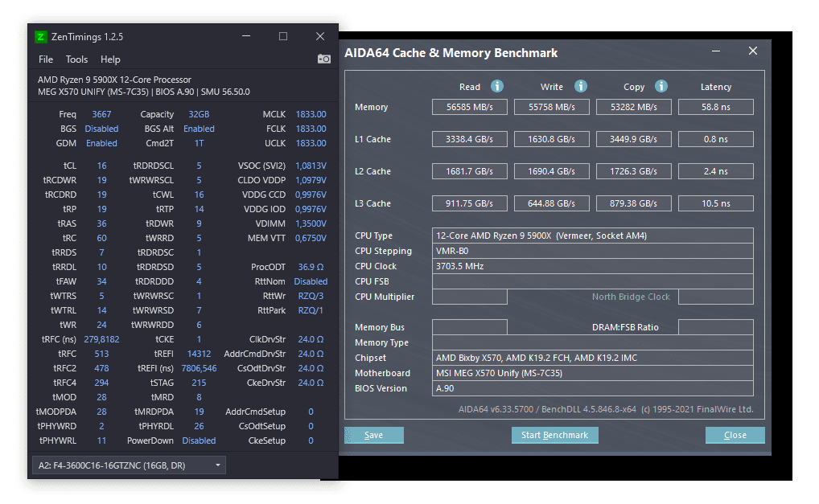Viewport: 819px width, 504px height.
Task: Click the PowerDown Disabled value
Action: click(199, 440)
